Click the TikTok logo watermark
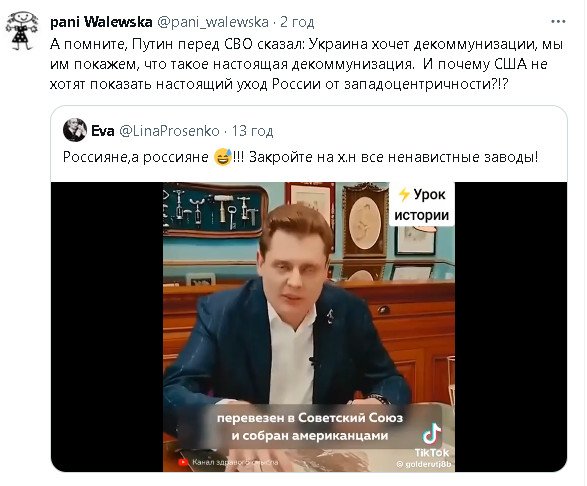This screenshot has width=587, height=486. pos(432,440)
